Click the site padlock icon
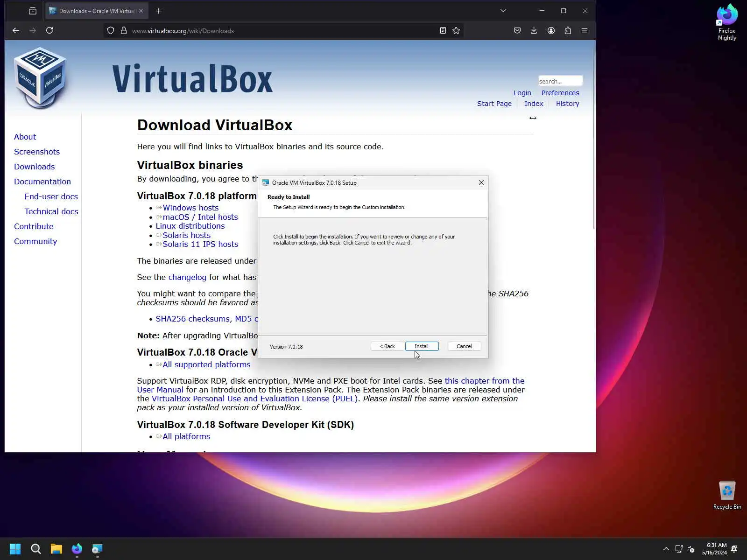 click(x=124, y=31)
